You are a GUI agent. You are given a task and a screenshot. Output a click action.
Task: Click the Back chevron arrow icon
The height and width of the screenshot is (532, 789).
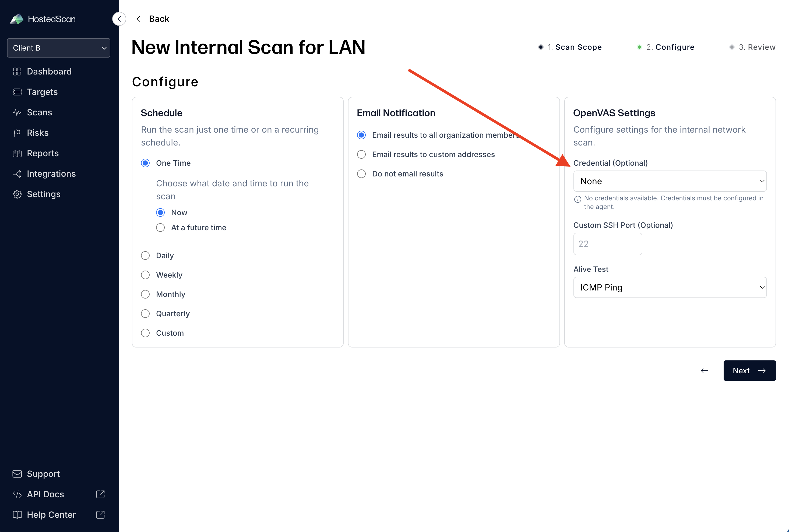138,19
